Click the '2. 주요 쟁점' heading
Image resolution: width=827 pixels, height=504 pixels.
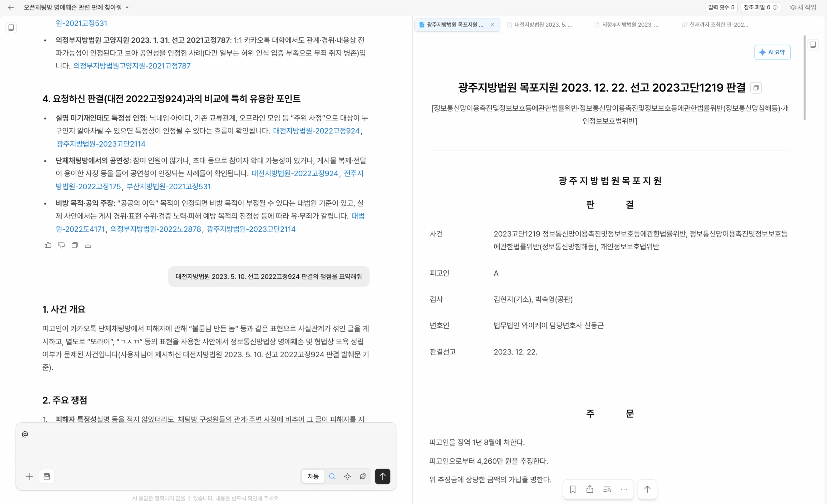click(x=65, y=400)
